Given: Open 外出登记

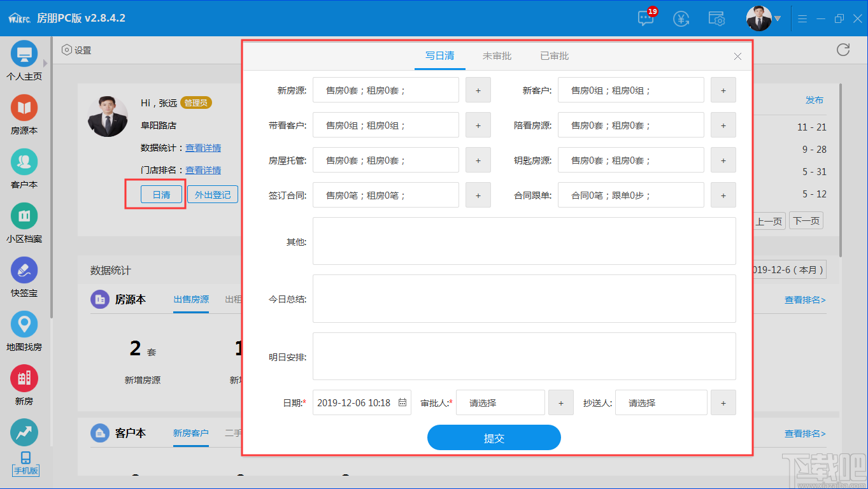Looking at the screenshot, I should click(x=213, y=194).
